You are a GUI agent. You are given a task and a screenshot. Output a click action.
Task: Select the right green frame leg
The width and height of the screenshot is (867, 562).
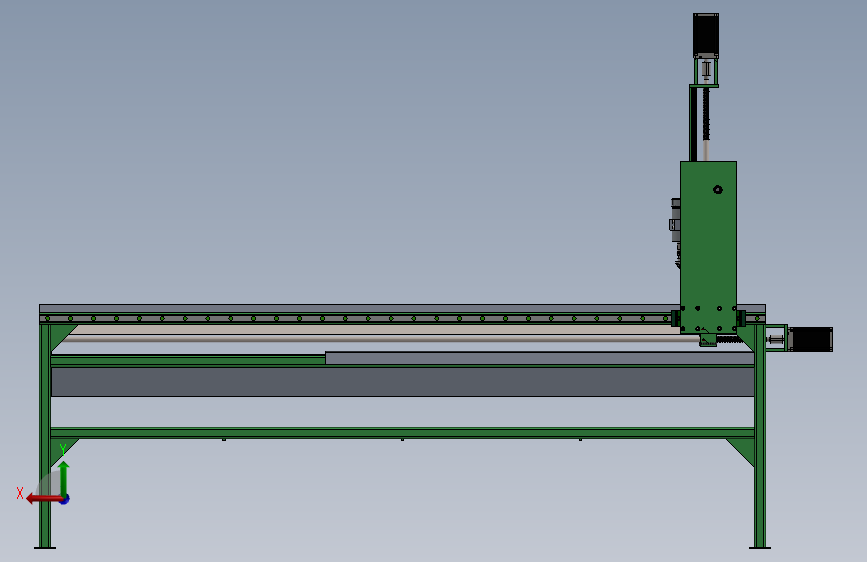[760, 436]
